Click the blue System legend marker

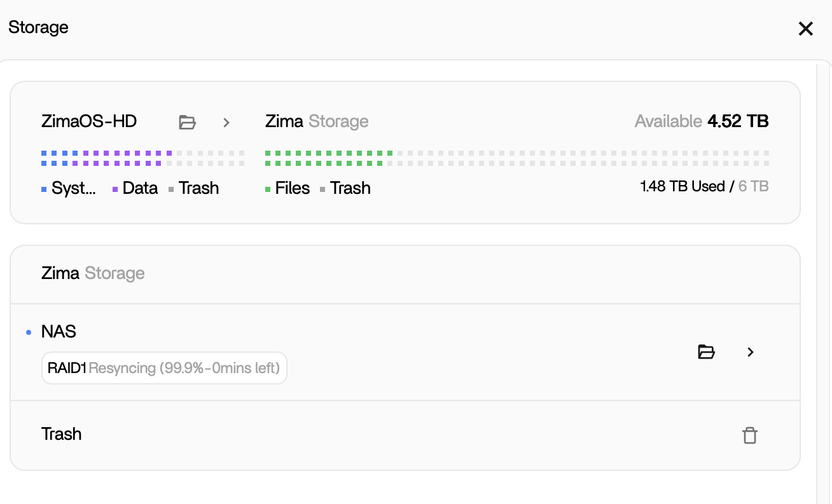(44, 189)
